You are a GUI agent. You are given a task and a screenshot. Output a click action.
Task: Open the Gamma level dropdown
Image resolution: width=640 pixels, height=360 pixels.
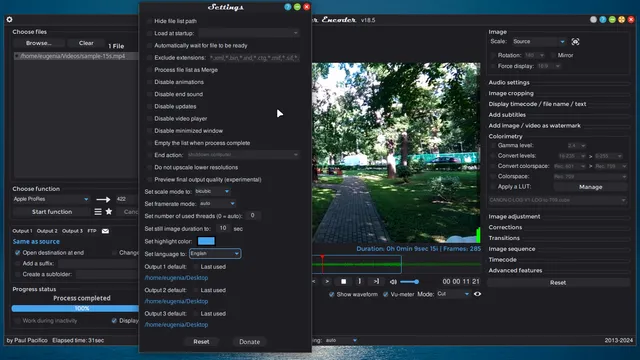click(576, 146)
